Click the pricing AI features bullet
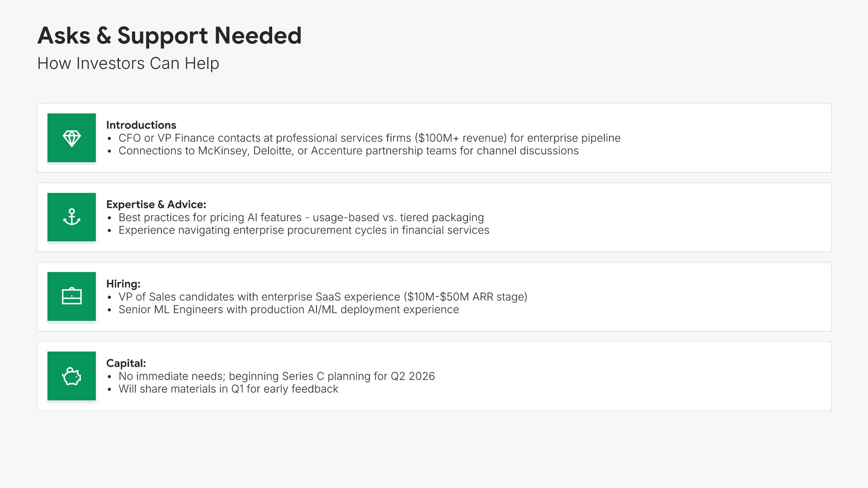868x488 pixels. (x=301, y=218)
